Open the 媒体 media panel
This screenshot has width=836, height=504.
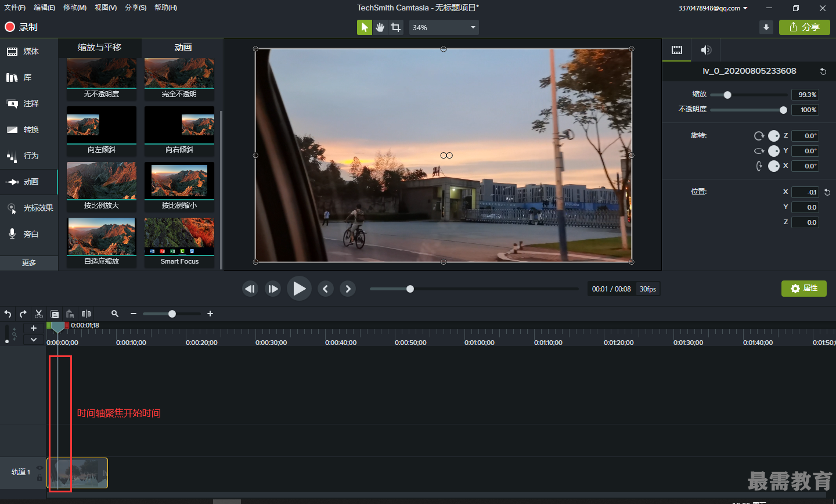[29, 51]
